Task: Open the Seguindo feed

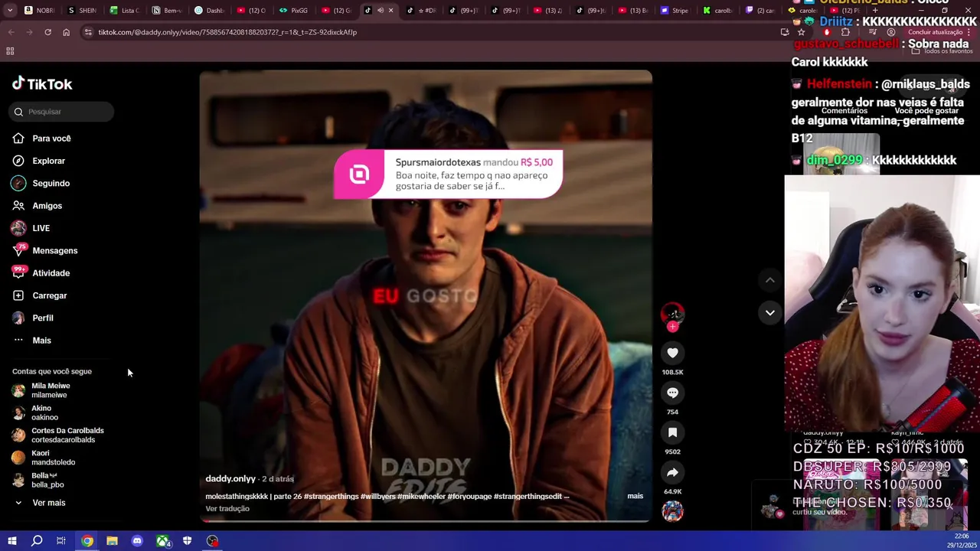Action: (41, 184)
